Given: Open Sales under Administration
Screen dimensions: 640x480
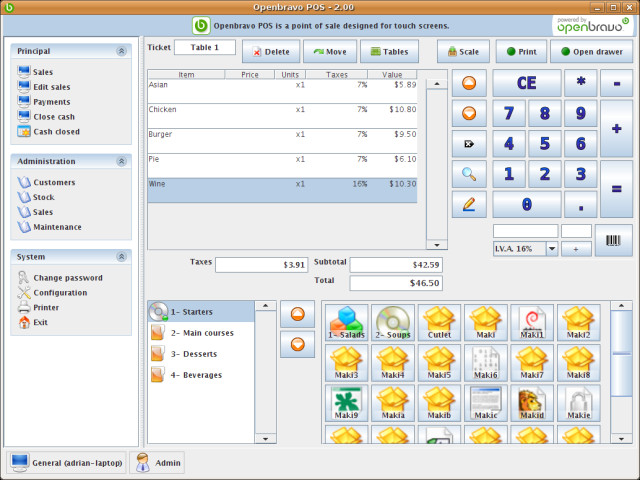Looking at the screenshot, I should [35, 212].
